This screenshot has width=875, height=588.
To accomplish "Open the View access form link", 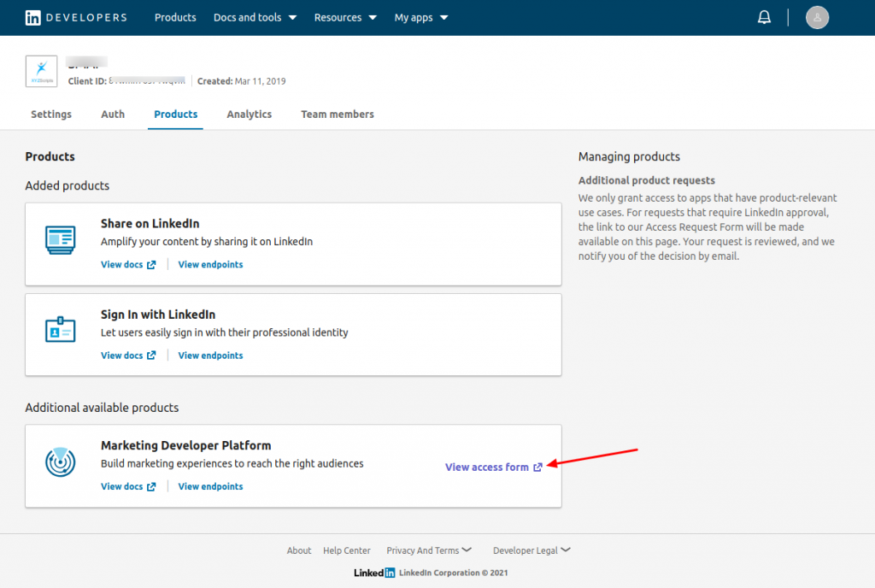I will (487, 467).
